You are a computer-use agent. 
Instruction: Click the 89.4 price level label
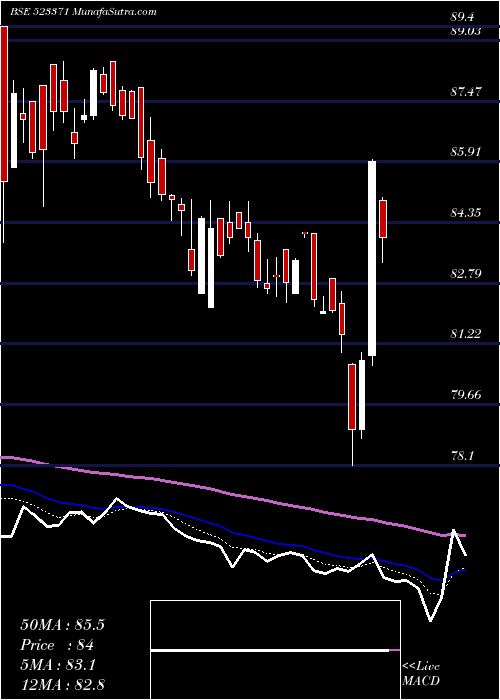(x=462, y=17)
